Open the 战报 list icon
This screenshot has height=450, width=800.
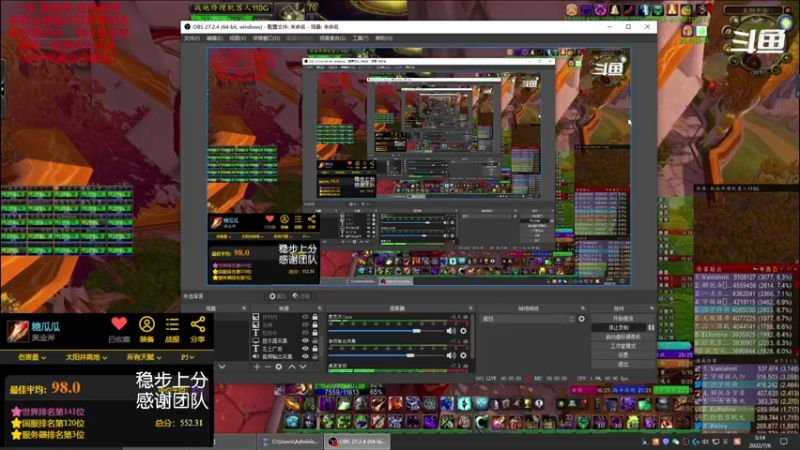click(172, 324)
